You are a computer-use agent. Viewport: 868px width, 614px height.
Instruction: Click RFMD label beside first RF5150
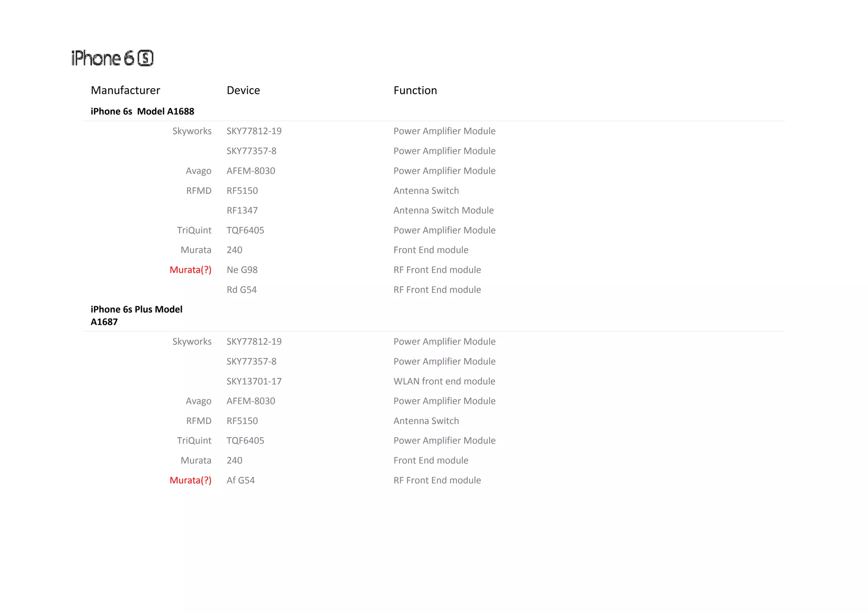pyautogui.click(x=198, y=191)
